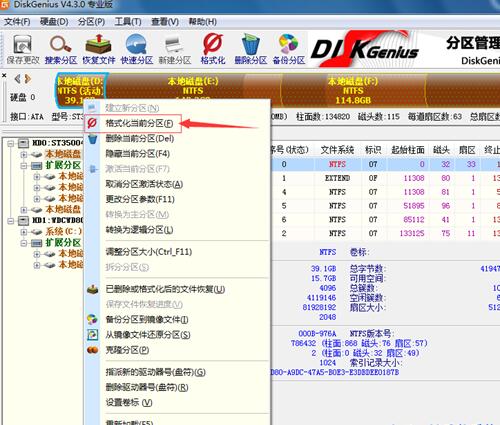Choose 克隆分区(P) menu entry

click(127, 350)
